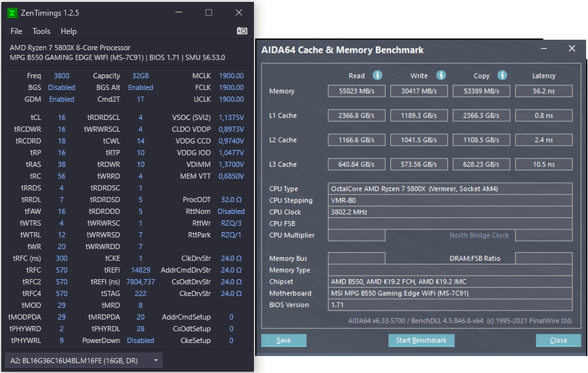Viewport: 588px width, 373px height.
Task: Click the MEM VTT value 0,6850V
Action: click(232, 176)
